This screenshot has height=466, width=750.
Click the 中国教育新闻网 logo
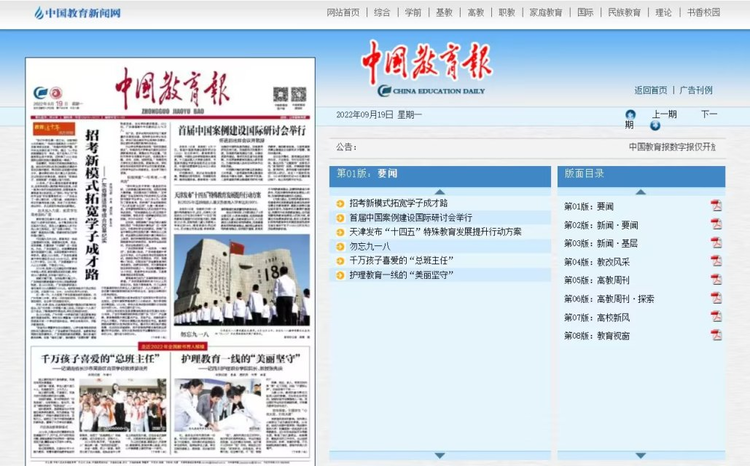77,13
